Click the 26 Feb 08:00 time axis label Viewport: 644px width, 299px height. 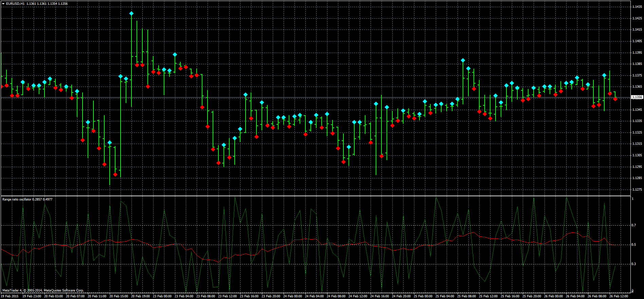click(597, 296)
